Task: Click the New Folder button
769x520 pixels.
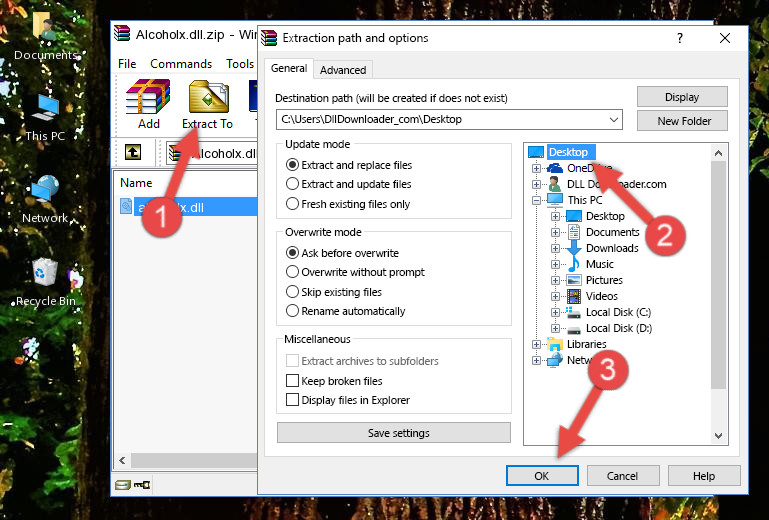Action: point(682,121)
